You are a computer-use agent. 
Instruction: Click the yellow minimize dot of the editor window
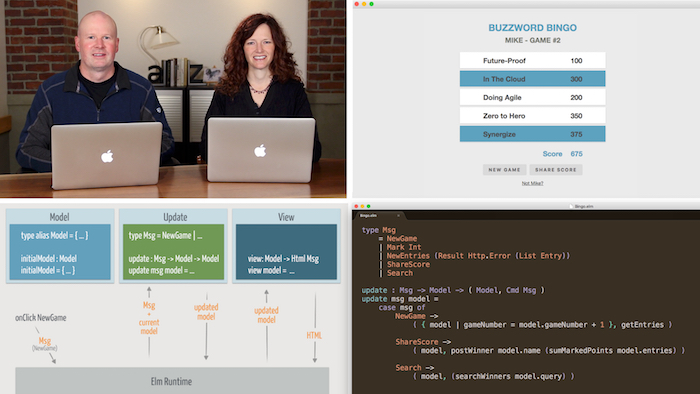coord(362,206)
